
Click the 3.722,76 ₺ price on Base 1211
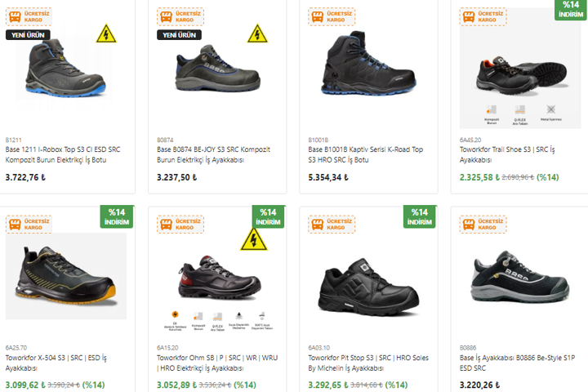[26, 176]
